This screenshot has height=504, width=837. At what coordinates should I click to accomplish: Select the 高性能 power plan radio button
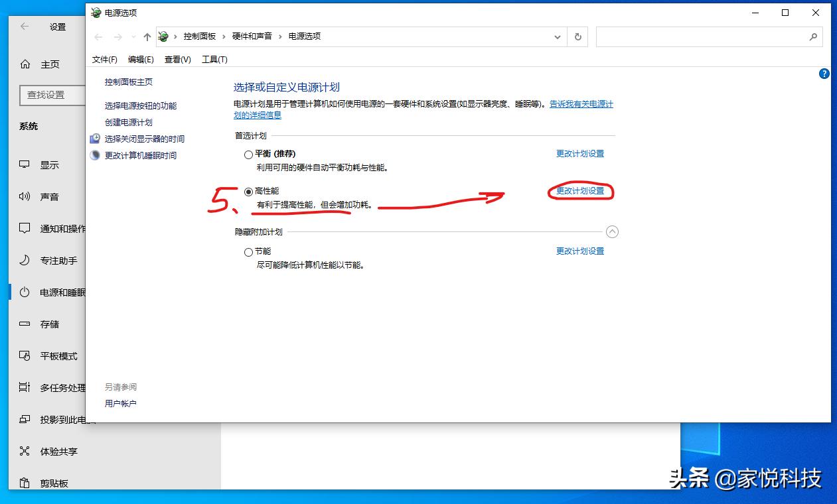tap(248, 191)
